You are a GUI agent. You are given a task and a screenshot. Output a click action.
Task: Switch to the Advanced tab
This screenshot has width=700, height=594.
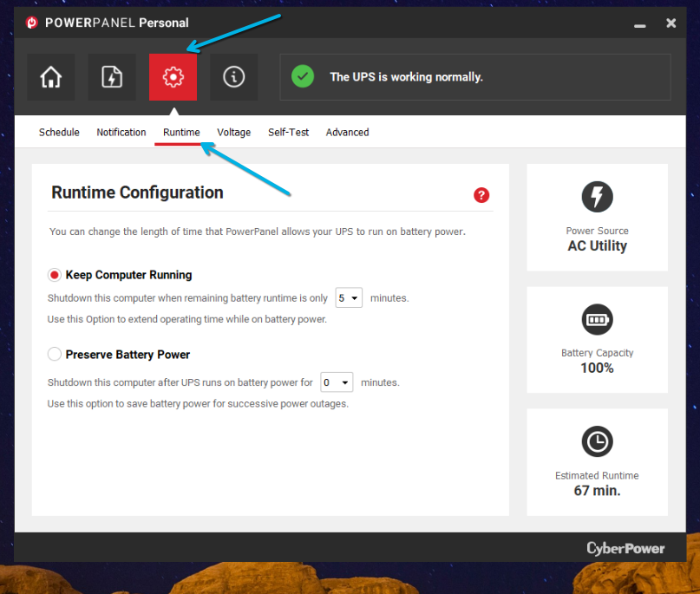pyautogui.click(x=347, y=133)
